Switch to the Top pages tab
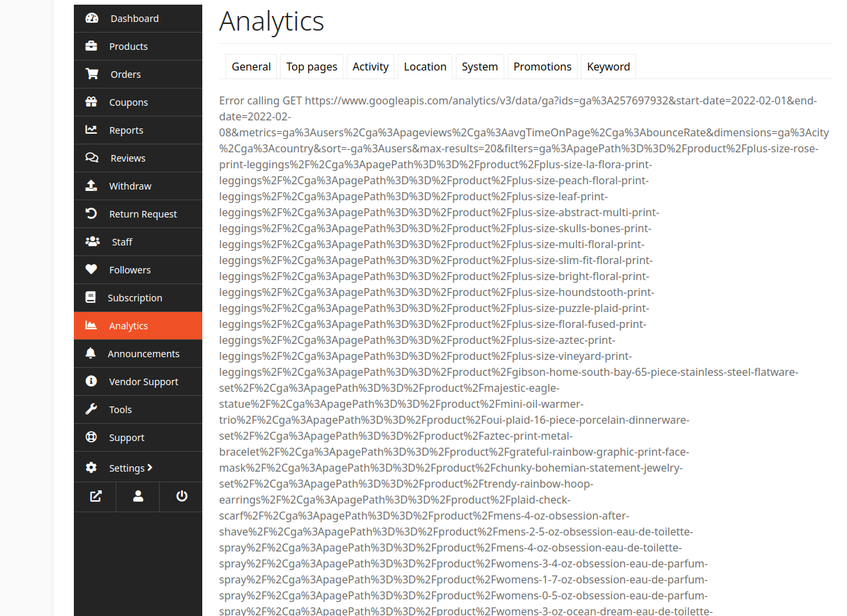This screenshot has width=847, height=616. [x=311, y=67]
